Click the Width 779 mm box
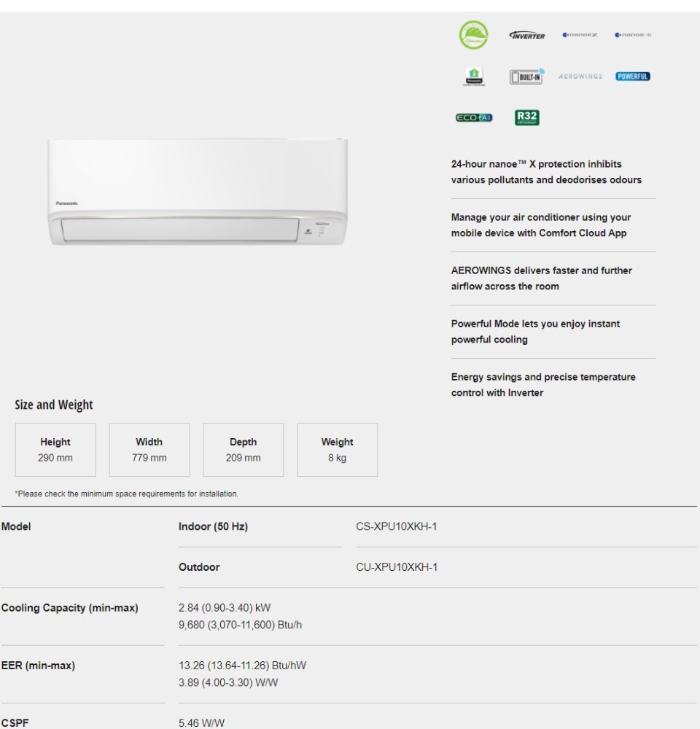Screen dimensions: 700x729 coord(149,450)
